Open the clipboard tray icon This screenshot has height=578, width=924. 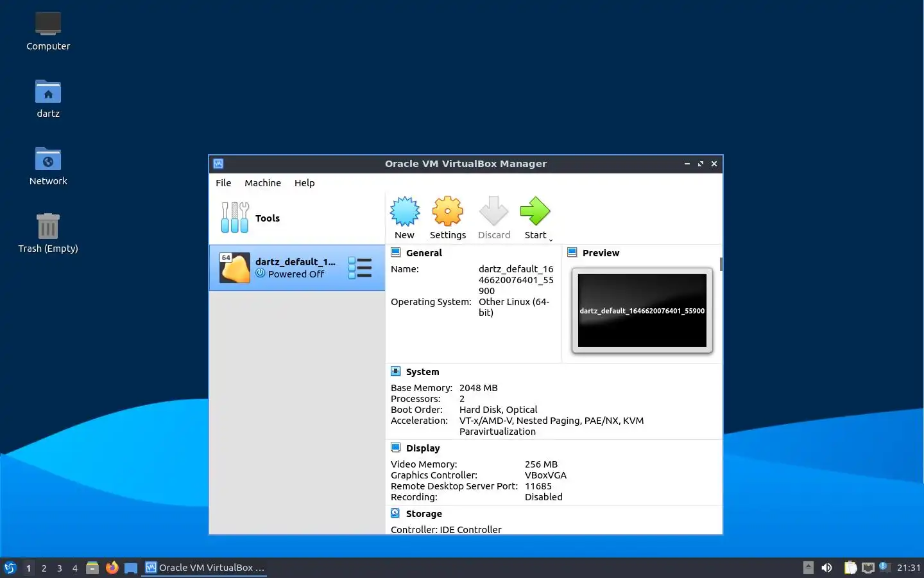tap(850, 568)
